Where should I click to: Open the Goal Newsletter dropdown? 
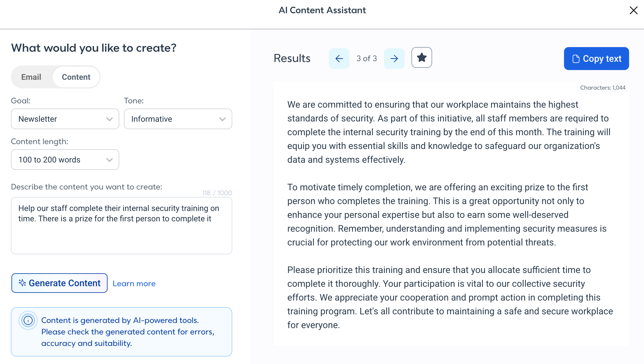pos(65,119)
